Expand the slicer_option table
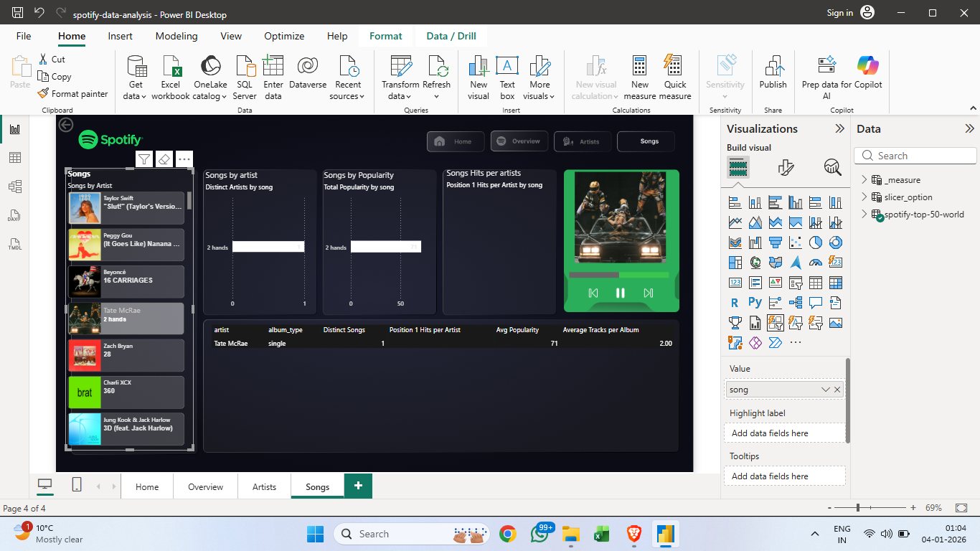 pyautogui.click(x=864, y=197)
